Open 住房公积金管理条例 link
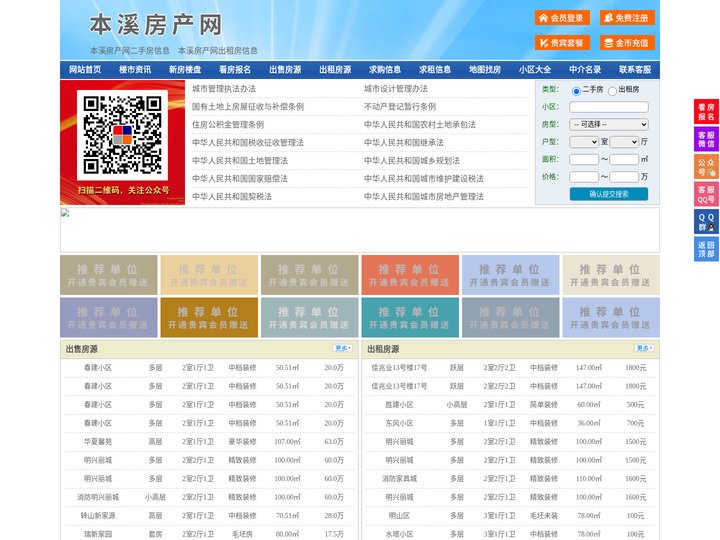The height and width of the screenshot is (540, 720). [228, 124]
